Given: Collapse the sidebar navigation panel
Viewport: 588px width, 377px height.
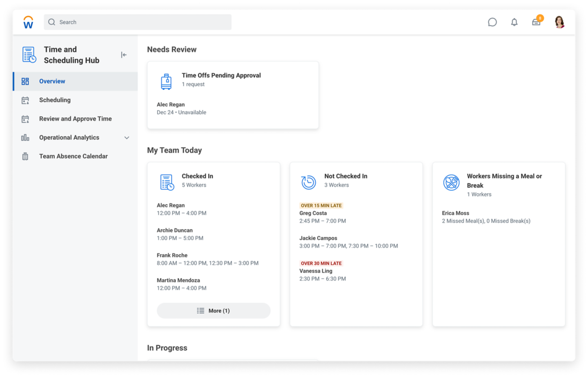Looking at the screenshot, I should pyautogui.click(x=124, y=55).
